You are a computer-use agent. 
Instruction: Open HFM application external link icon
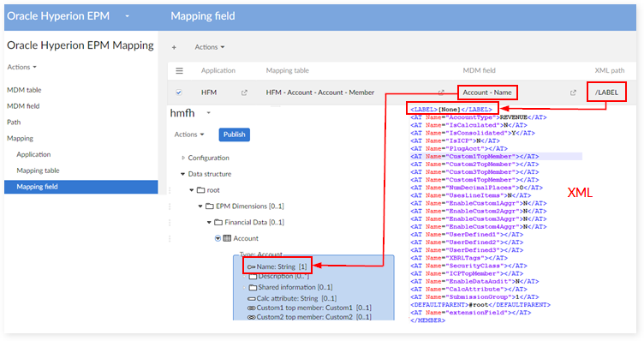click(x=244, y=93)
